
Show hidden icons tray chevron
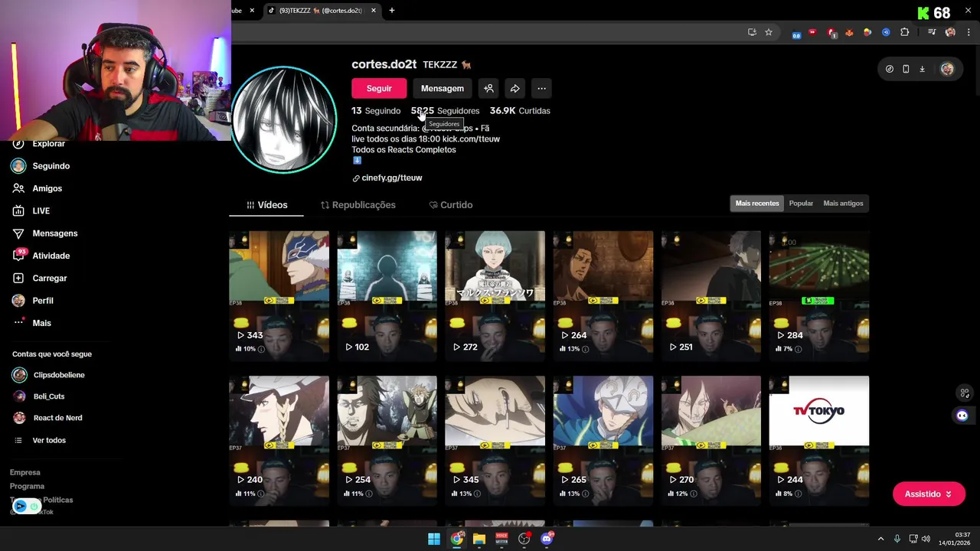click(x=880, y=539)
